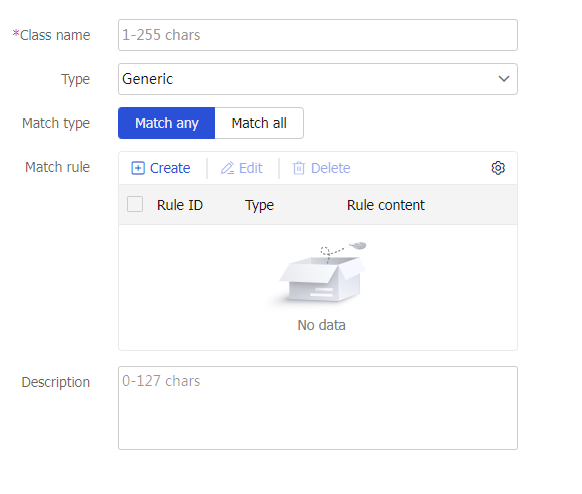Click the Edit text button
Viewport: 582px width, 494px height.
click(251, 168)
